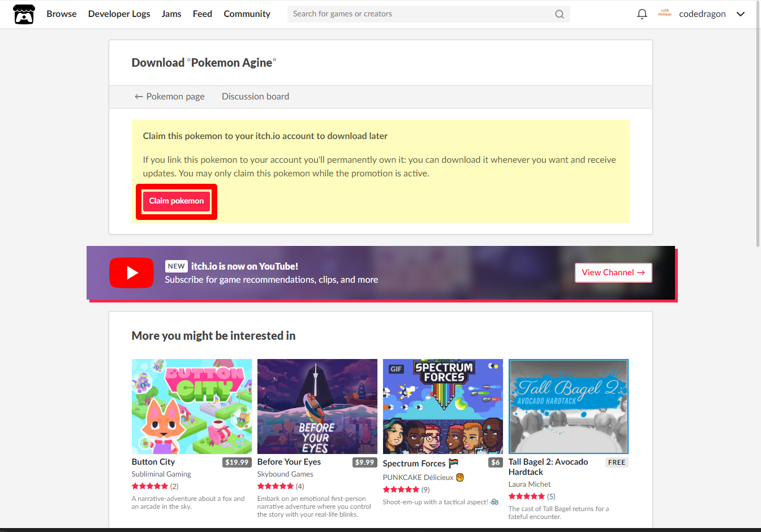The width and height of the screenshot is (761, 532).
Task: Expand the codedragon account dropdown arrow
Action: point(741,14)
